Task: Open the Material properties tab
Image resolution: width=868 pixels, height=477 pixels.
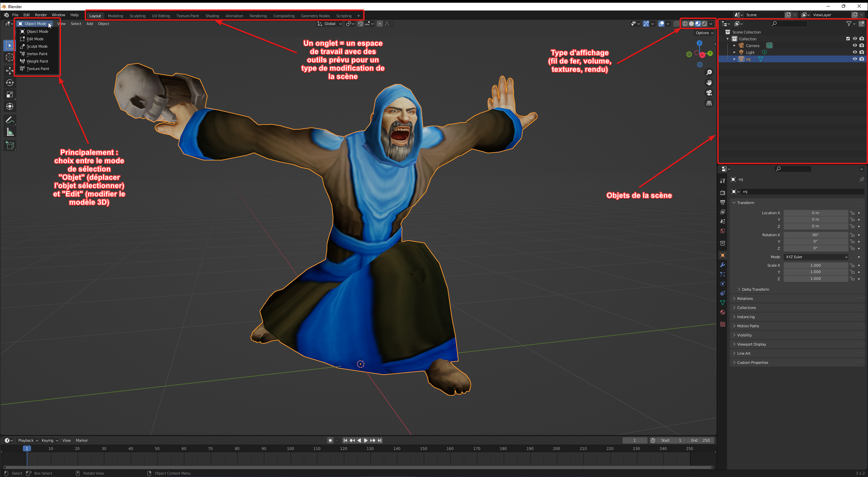Action: click(722, 312)
